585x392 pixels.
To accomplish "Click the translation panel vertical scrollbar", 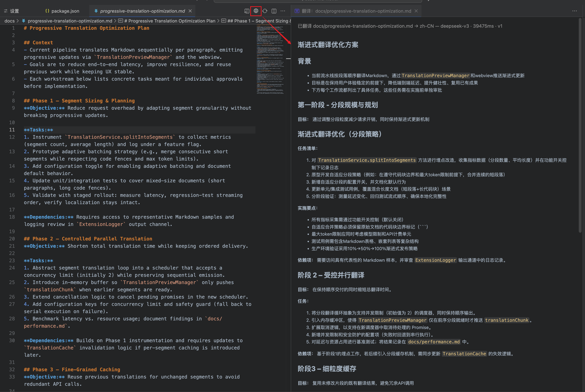I will (x=580, y=125).
